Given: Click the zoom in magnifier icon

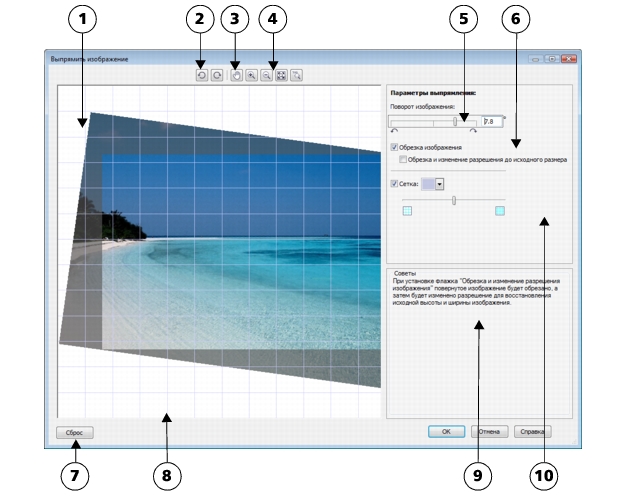Looking at the screenshot, I should (251, 75).
